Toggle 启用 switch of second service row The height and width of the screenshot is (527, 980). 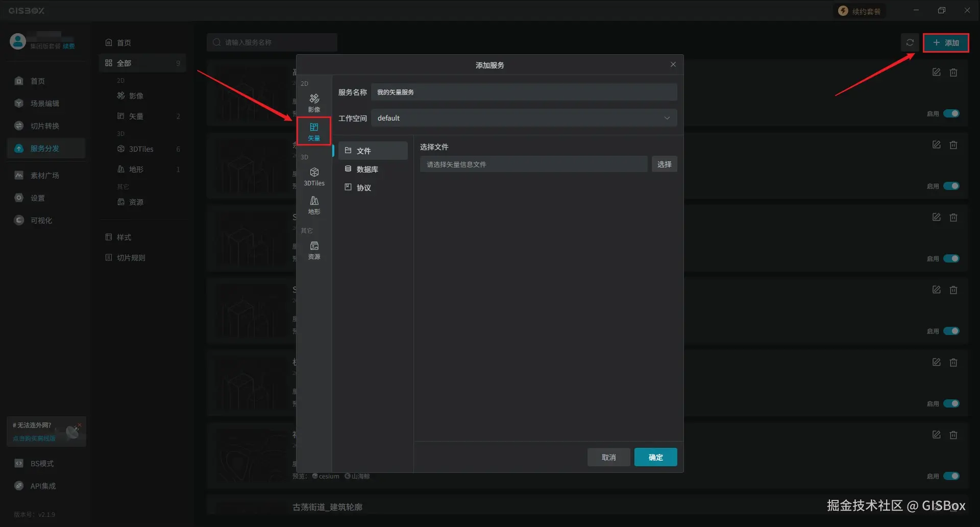point(951,186)
